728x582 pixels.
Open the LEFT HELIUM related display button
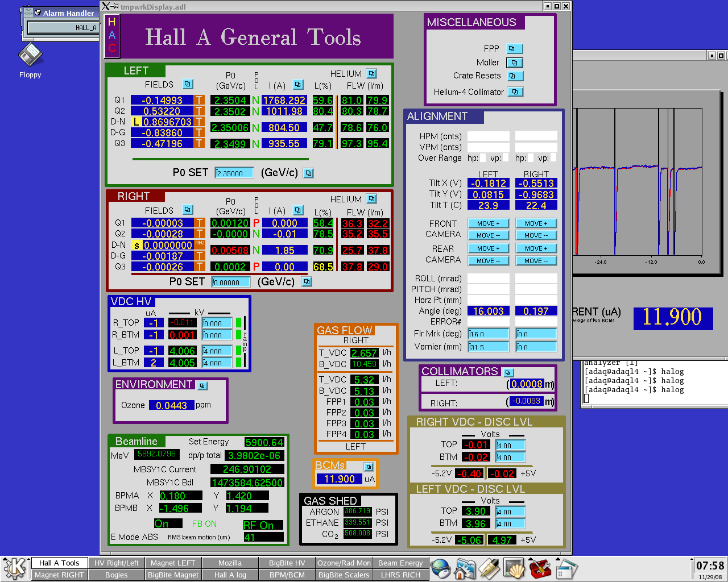point(371,74)
